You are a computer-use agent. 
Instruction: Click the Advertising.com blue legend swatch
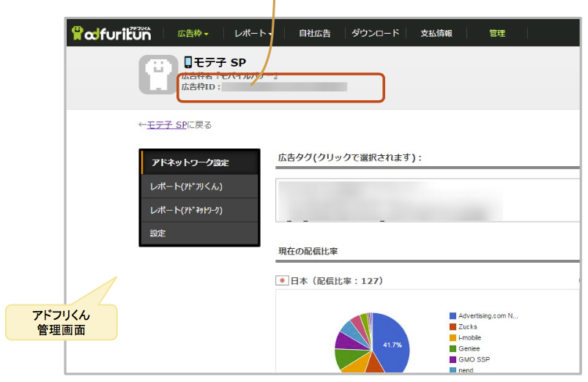click(x=453, y=316)
